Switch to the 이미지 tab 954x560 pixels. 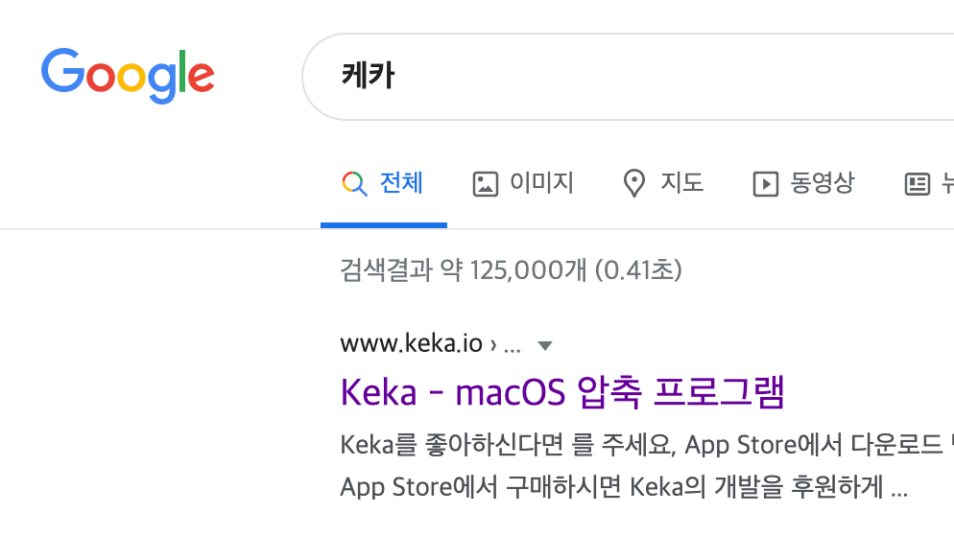coord(541,183)
